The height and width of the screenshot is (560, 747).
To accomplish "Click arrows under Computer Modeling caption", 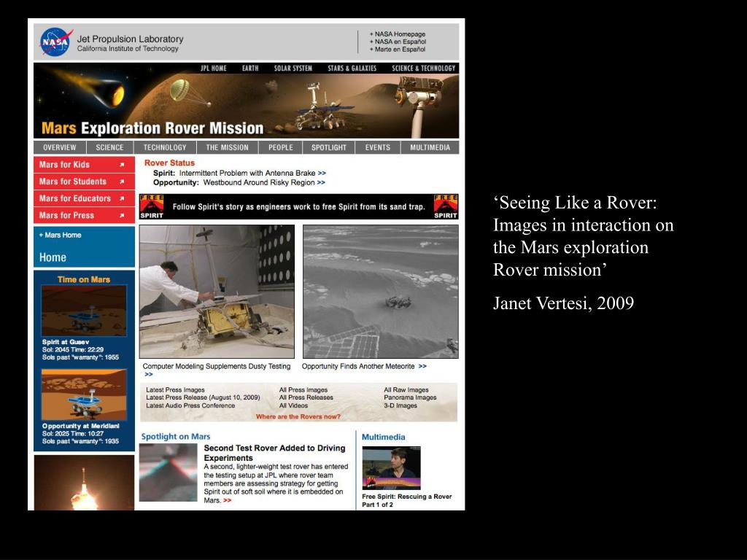I will (149, 374).
